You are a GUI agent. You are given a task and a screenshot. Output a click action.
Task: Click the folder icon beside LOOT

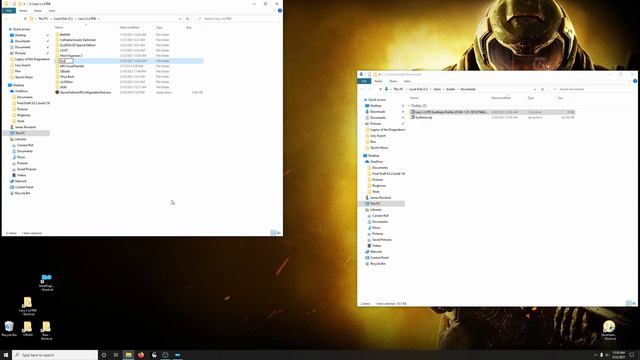pyautogui.click(x=57, y=50)
